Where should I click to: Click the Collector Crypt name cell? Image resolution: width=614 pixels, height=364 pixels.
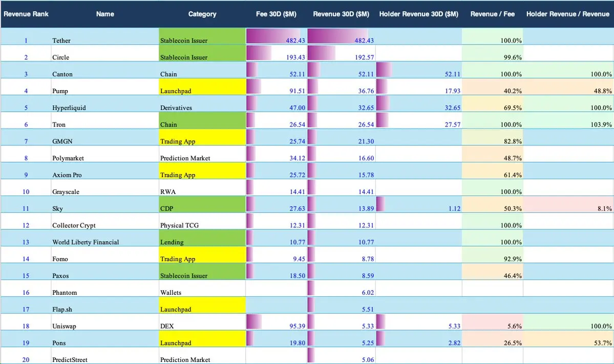pyautogui.click(x=105, y=222)
